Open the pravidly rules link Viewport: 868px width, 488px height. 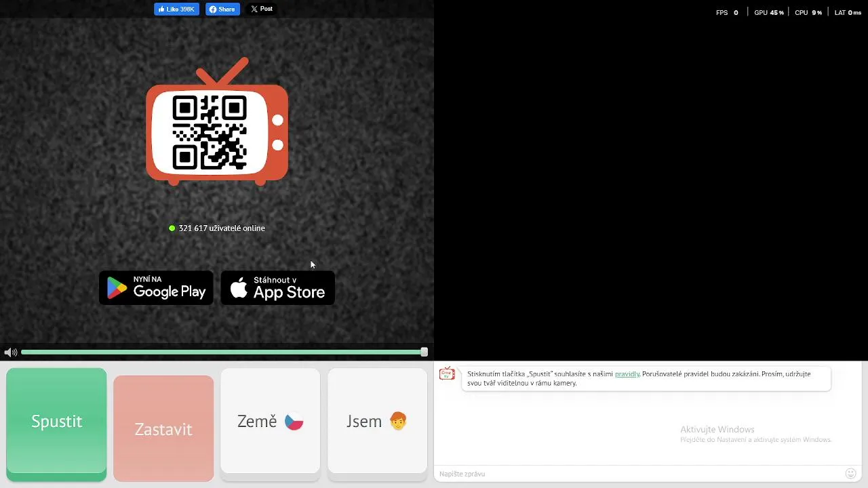pyautogui.click(x=627, y=374)
